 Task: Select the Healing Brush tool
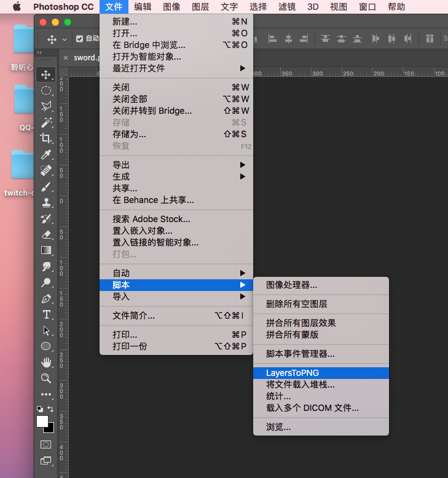[x=46, y=170]
